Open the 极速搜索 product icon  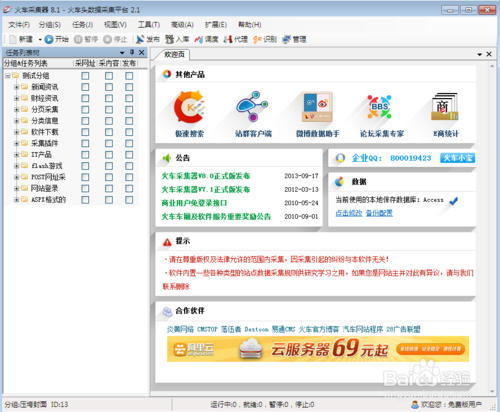click(190, 107)
